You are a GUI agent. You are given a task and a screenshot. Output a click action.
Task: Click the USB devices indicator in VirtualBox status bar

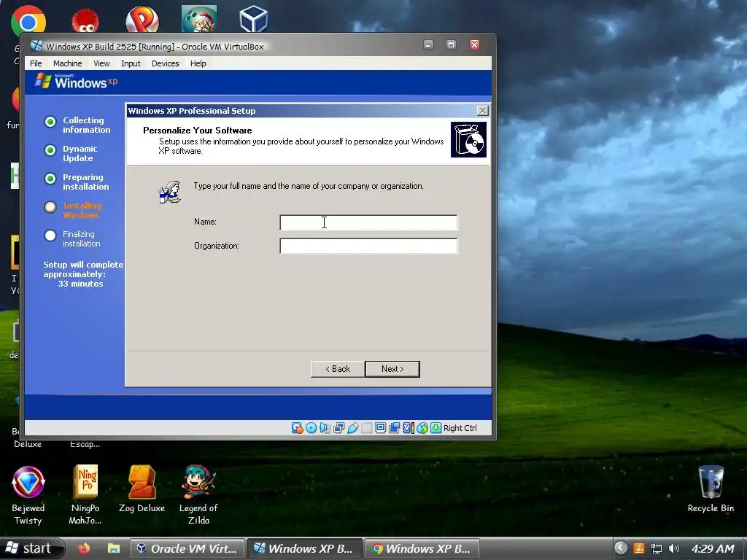click(x=352, y=428)
